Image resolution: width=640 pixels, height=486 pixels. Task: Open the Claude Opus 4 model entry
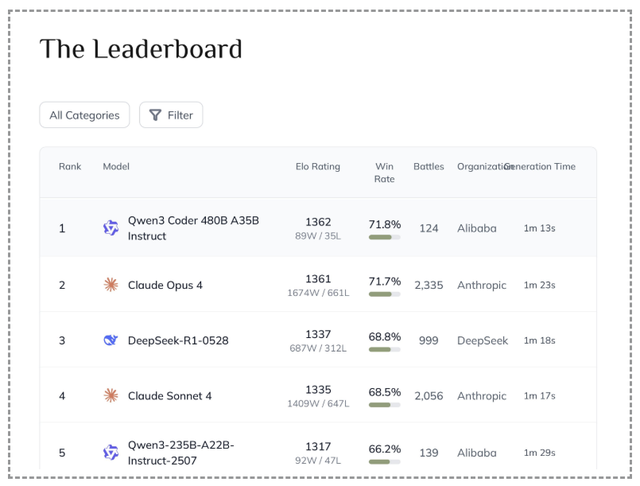(x=165, y=285)
